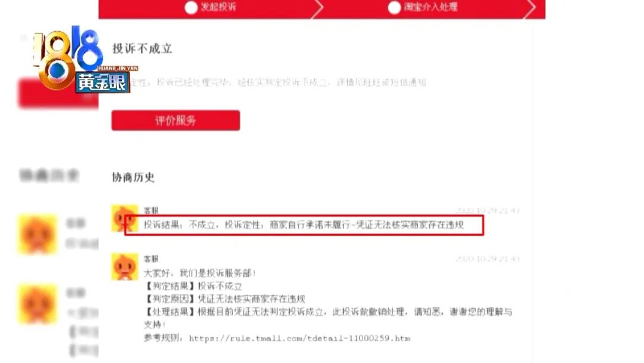Click the chevron arrow after 淘宝介入处理 step
Viewport: 644px width, 363px height.
(530, 8)
